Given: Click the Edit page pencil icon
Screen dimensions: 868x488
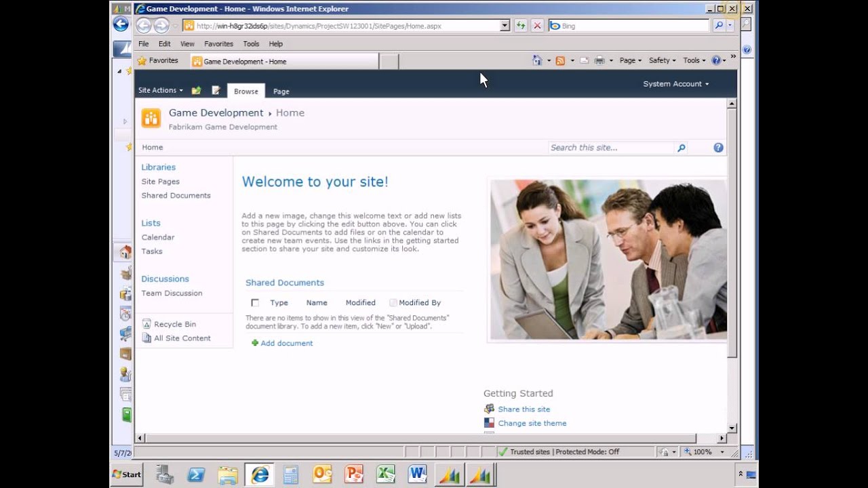Looking at the screenshot, I should coord(216,90).
